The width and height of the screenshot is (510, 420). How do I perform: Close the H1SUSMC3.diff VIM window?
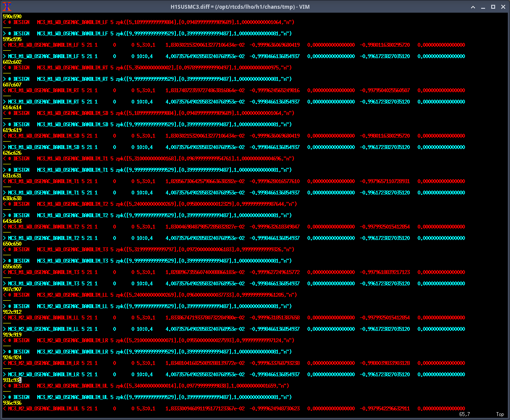[503, 7]
